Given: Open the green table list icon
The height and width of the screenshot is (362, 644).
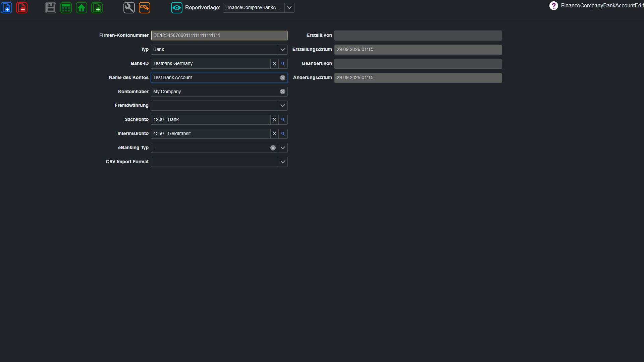Looking at the screenshot, I should point(66,8).
